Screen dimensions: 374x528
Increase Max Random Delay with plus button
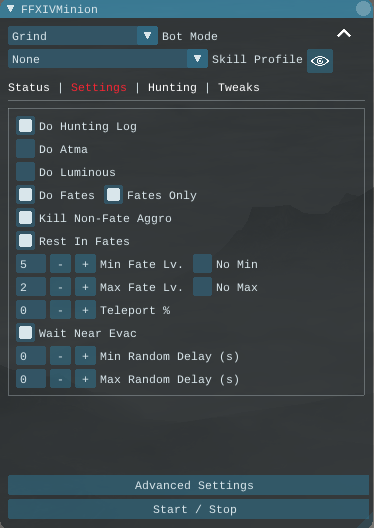click(85, 379)
